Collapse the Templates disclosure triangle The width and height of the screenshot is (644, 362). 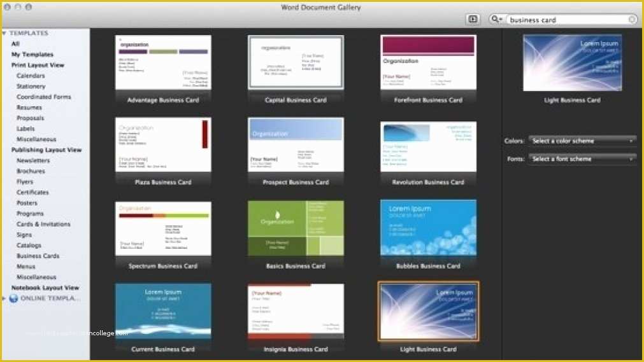pyautogui.click(x=4, y=33)
